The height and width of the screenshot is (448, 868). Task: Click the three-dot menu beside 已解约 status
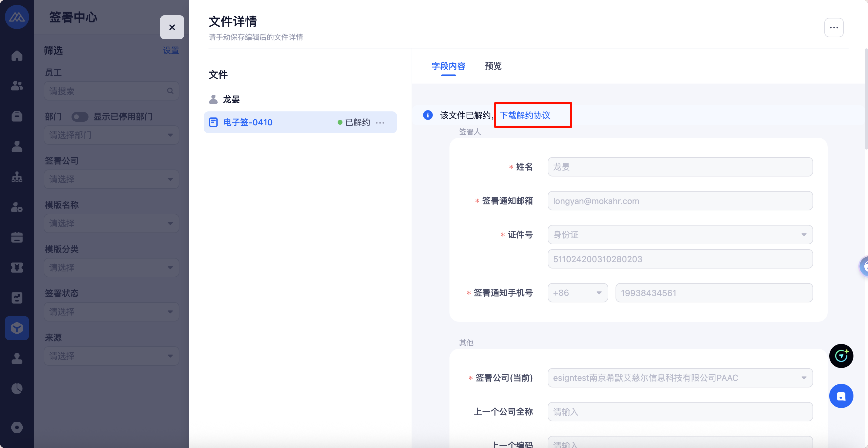click(380, 123)
